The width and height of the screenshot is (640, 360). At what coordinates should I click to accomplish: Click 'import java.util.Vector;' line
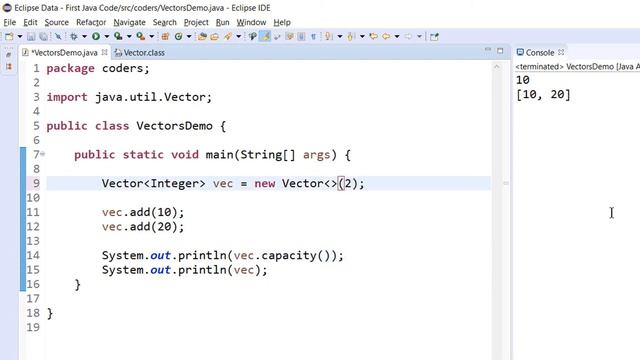coord(129,97)
